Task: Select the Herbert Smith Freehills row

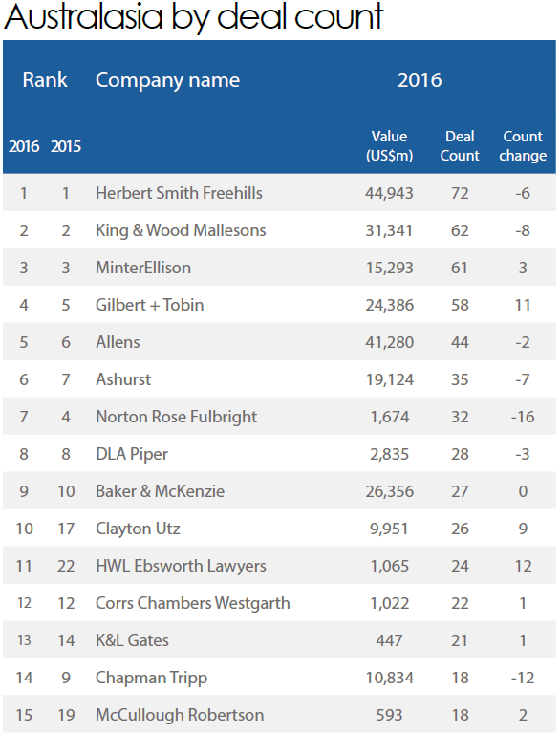Action: point(280,193)
